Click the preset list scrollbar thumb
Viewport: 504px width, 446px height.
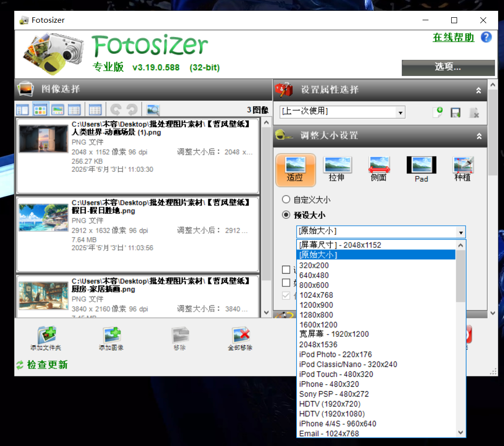click(461, 277)
